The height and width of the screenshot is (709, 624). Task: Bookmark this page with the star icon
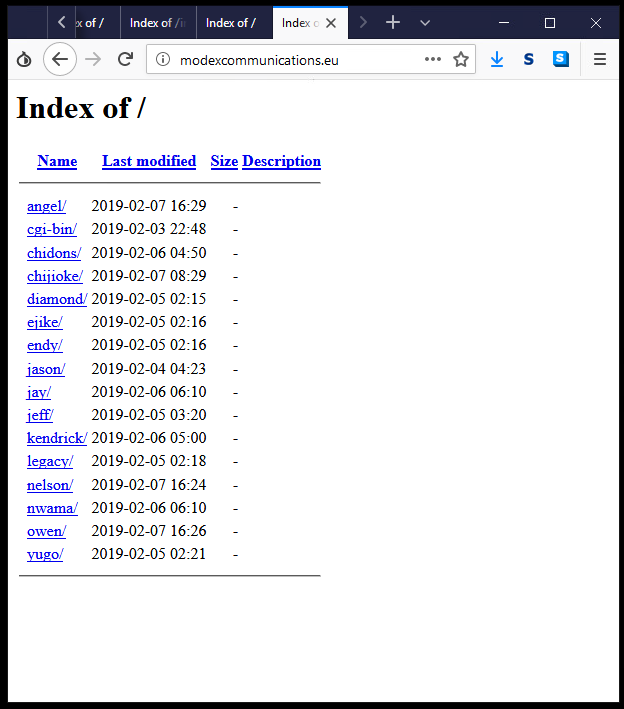pyautogui.click(x=461, y=59)
